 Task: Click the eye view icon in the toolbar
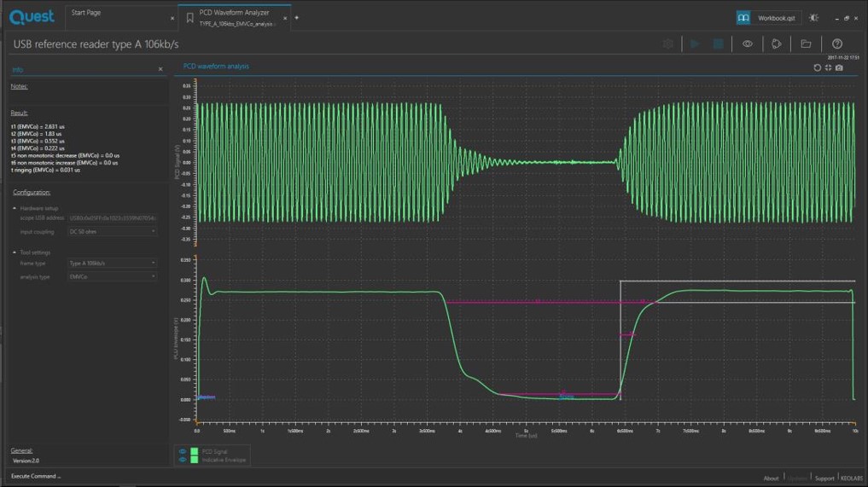click(748, 43)
